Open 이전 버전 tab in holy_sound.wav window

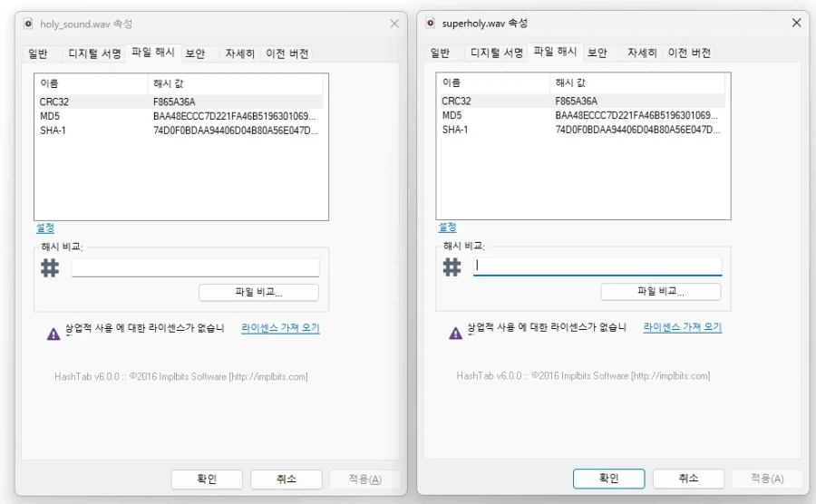point(287,53)
